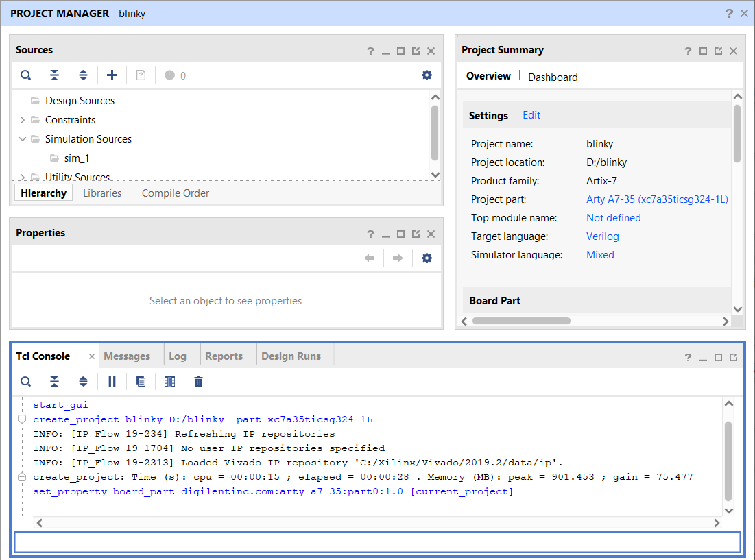Click the Edit link beside Settings
The image size is (755, 560).
(x=531, y=115)
